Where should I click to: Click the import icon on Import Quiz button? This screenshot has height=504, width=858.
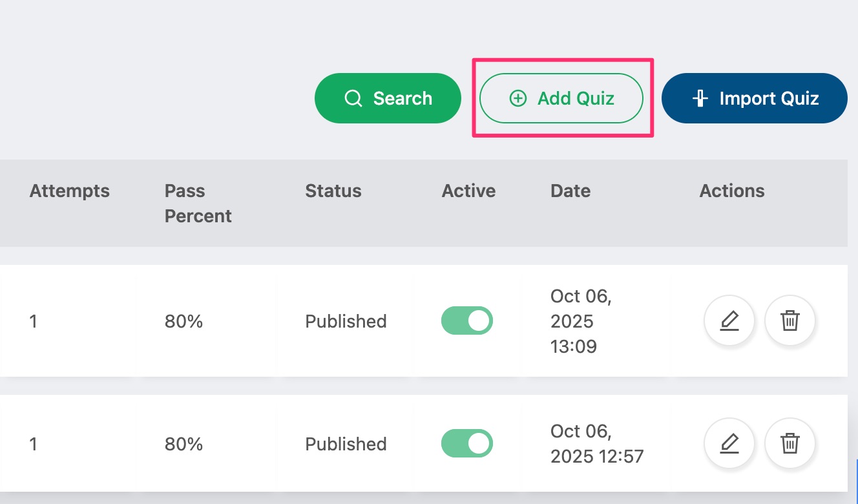point(701,98)
